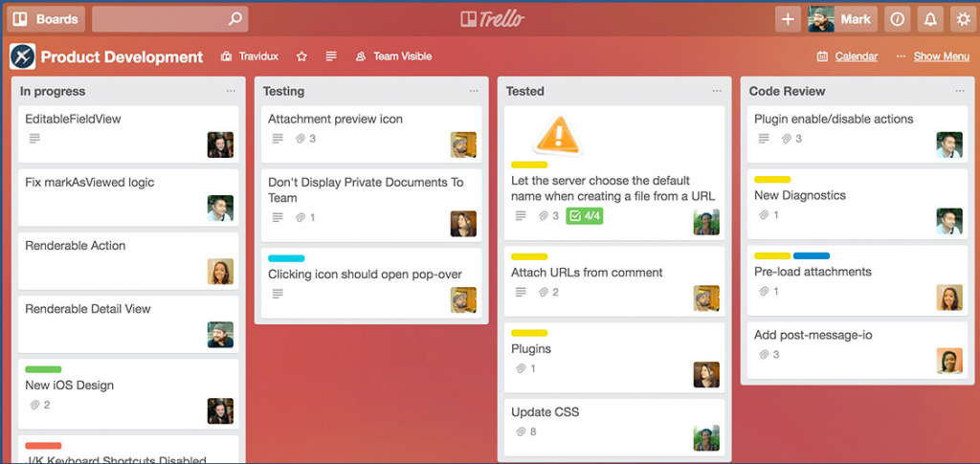Image resolution: width=980 pixels, height=464 pixels.
Task: Open Testing list options menu
Action: (x=474, y=91)
